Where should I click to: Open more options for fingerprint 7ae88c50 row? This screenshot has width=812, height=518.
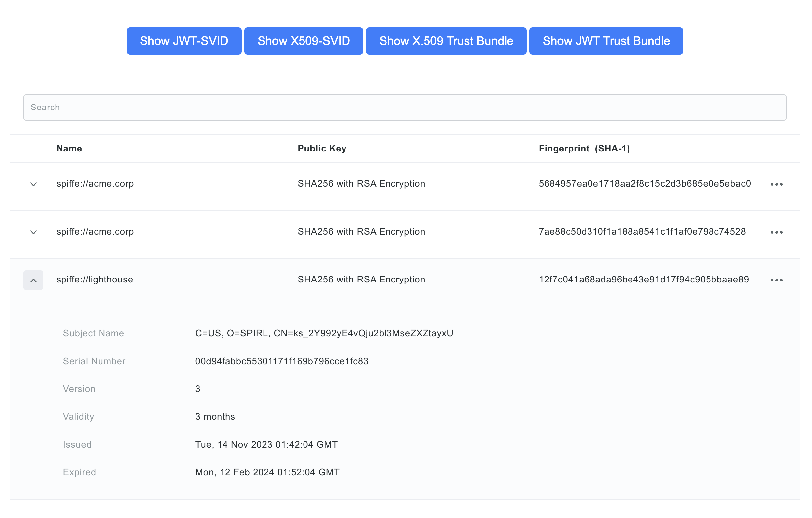point(776,232)
